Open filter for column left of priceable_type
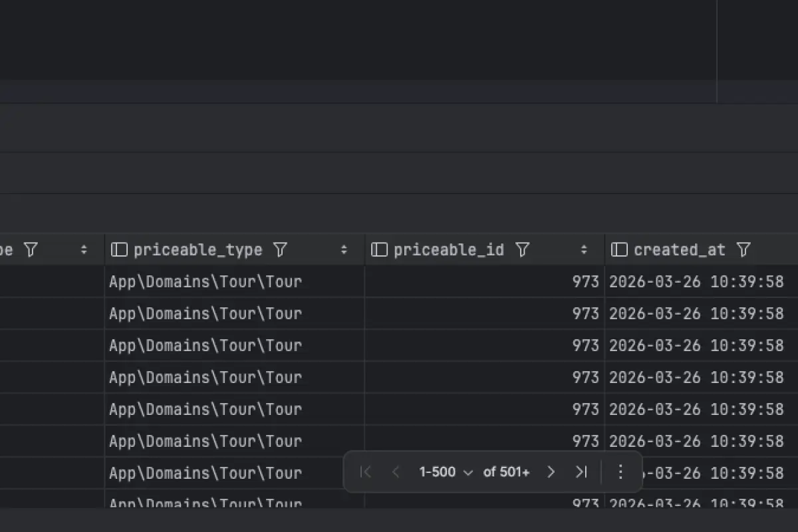This screenshot has height=532, width=798. (x=31, y=249)
